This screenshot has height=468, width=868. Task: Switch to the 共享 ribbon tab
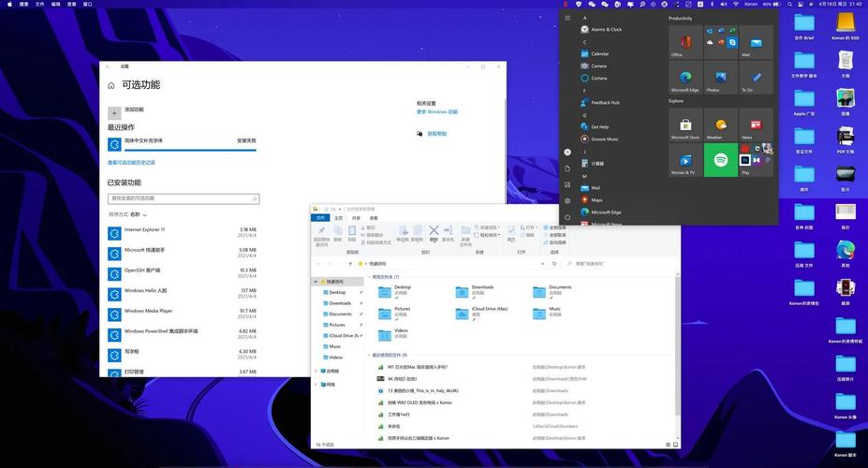click(x=355, y=218)
